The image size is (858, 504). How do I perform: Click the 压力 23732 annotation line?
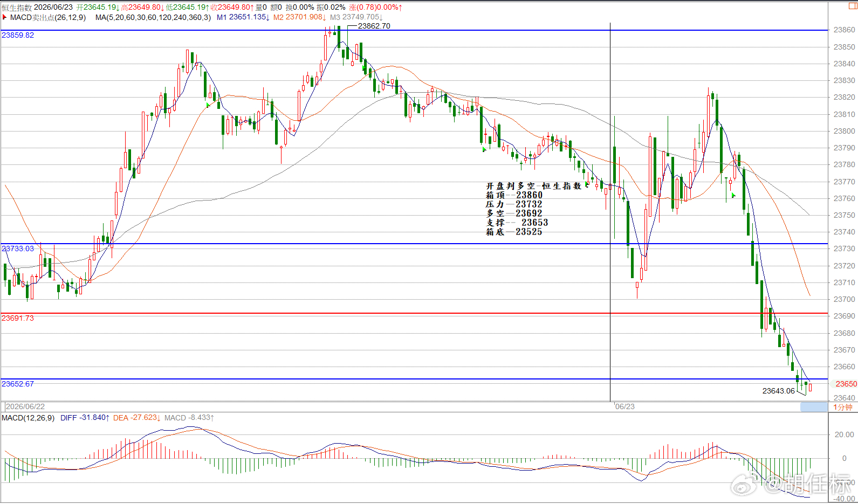[514, 204]
